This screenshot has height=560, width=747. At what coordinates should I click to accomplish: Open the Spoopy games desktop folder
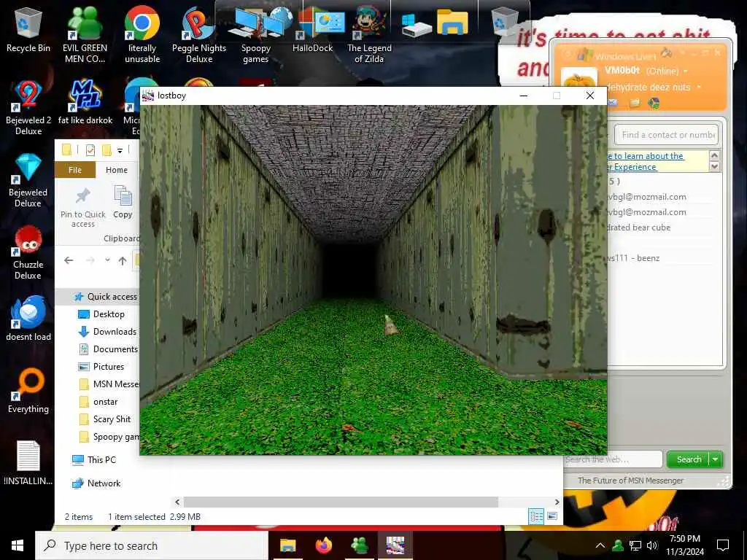click(x=256, y=34)
